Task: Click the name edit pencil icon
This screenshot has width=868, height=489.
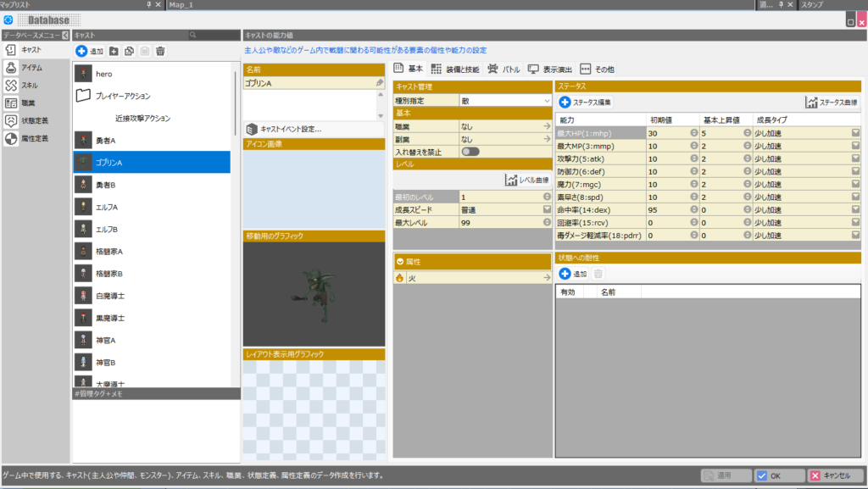Action: (379, 83)
